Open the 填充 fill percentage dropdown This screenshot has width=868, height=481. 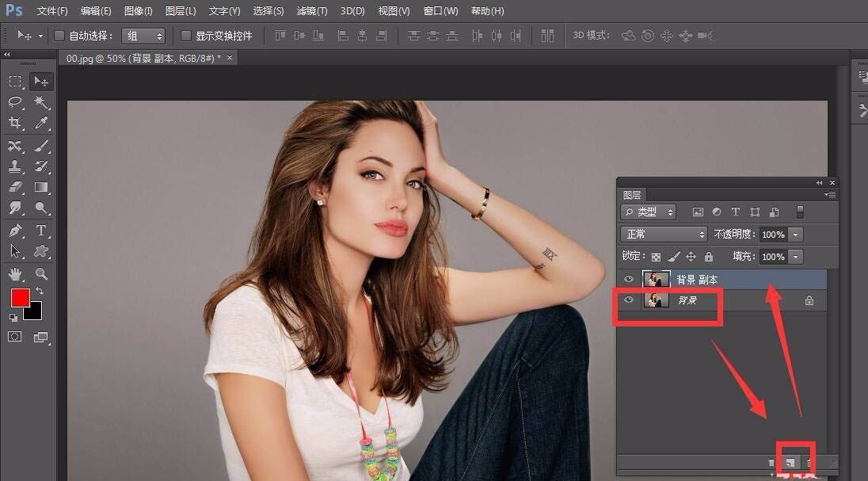point(796,256)
